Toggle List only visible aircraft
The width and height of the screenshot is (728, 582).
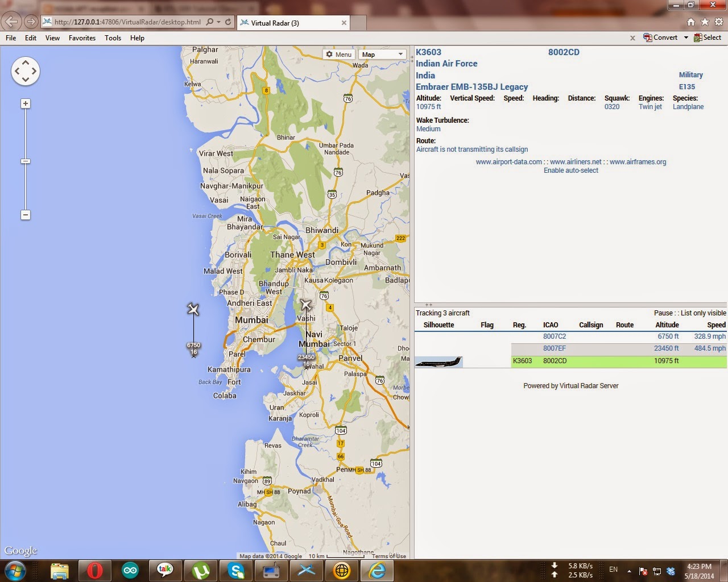(704, 313)
